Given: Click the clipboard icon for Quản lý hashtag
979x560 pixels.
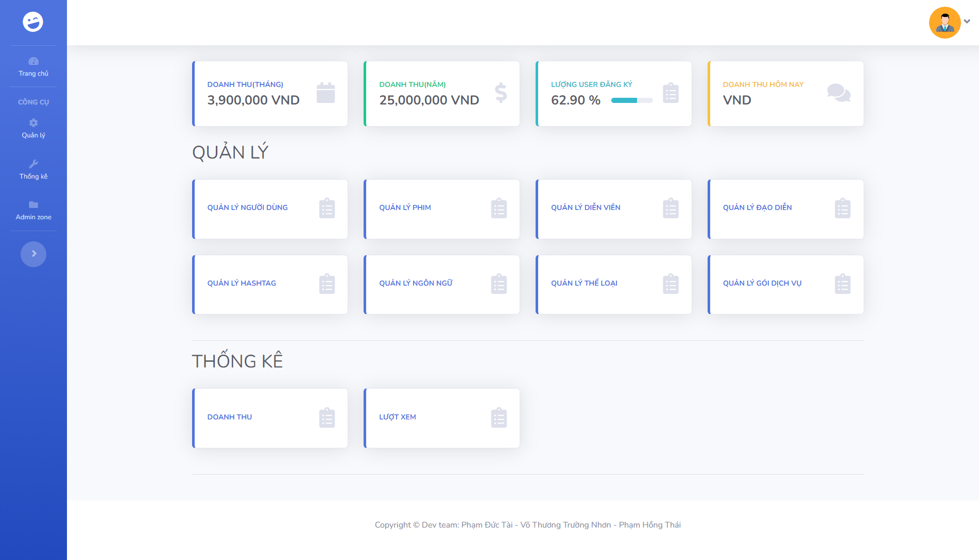Looking at the screenshot, I should click(327, 284).
